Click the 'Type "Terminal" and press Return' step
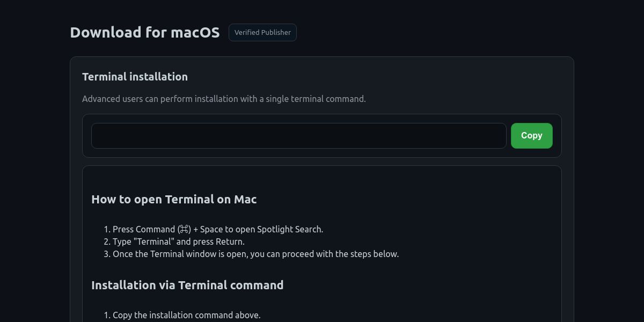The width and height of the screenshot is (644, 322). 178,241
